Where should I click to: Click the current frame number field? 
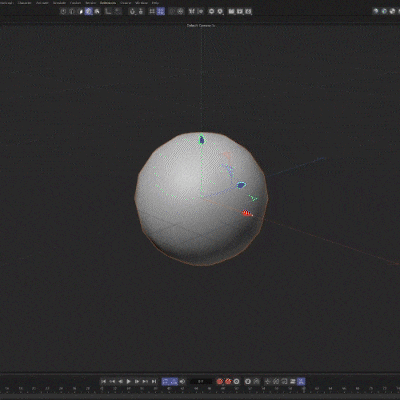[201, 381]
